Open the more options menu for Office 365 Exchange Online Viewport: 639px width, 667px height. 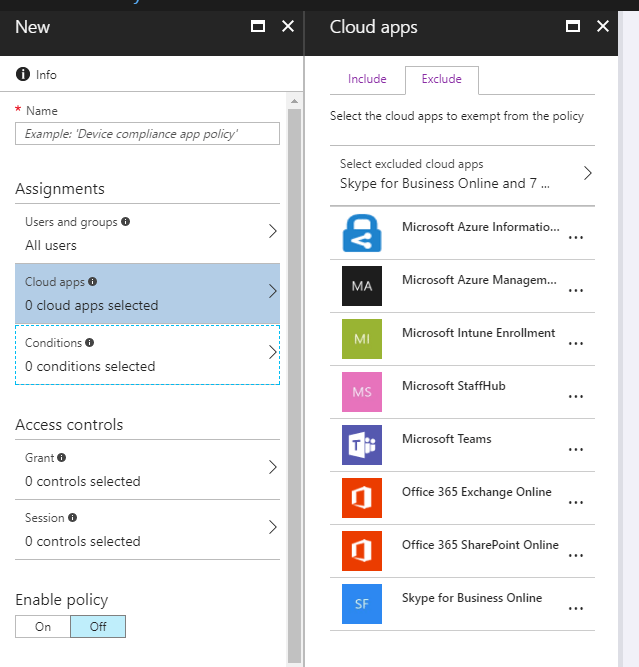pyautogui.click(x=576, y=503)
